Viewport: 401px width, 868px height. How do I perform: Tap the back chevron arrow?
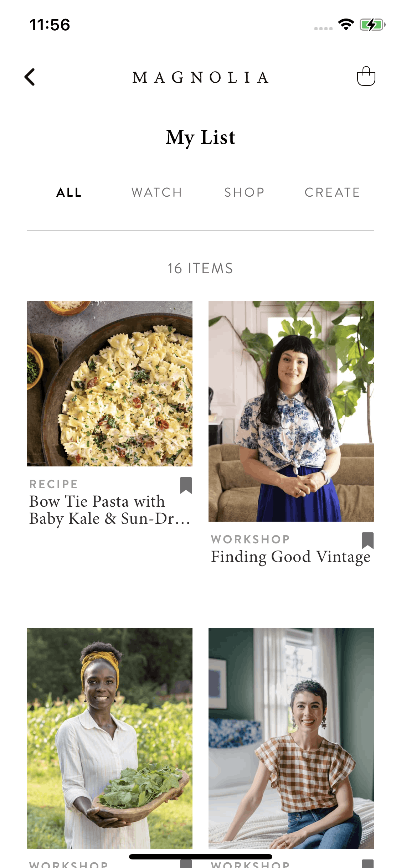pos(30,77)
